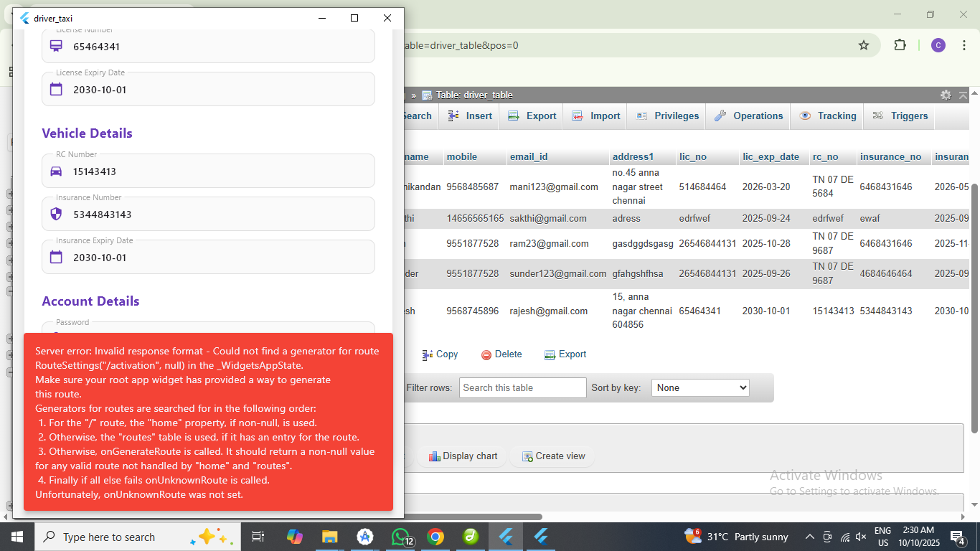Viewport: 980px width, 551px height.
Task: Switch to the Insert tab
Action: 470,116
